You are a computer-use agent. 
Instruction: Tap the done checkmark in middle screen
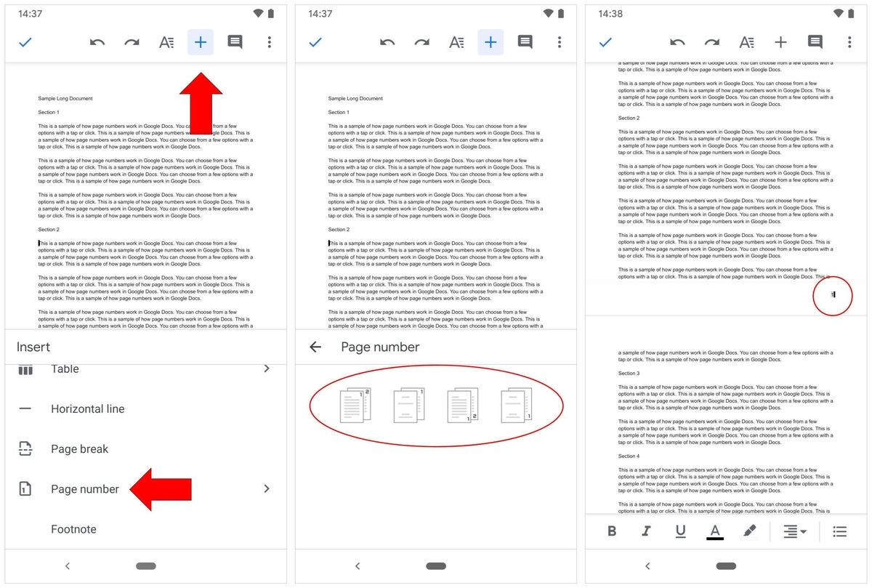tap(315, 42)
